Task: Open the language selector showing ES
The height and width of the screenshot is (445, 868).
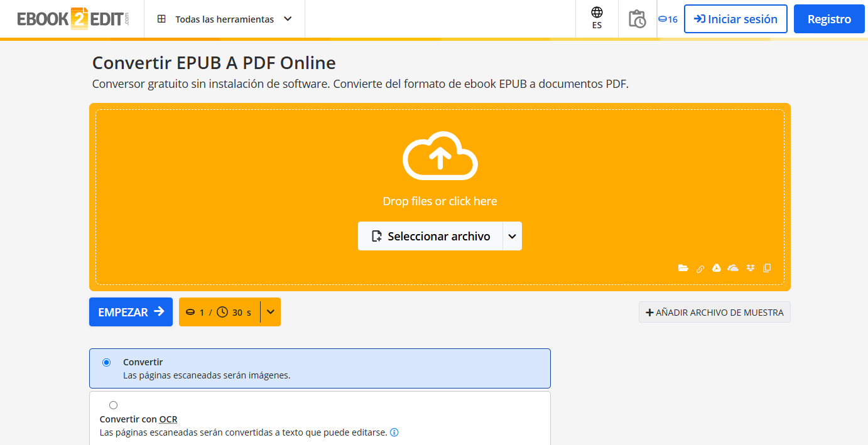Action: pyautogui.click(x=596, y=19)
